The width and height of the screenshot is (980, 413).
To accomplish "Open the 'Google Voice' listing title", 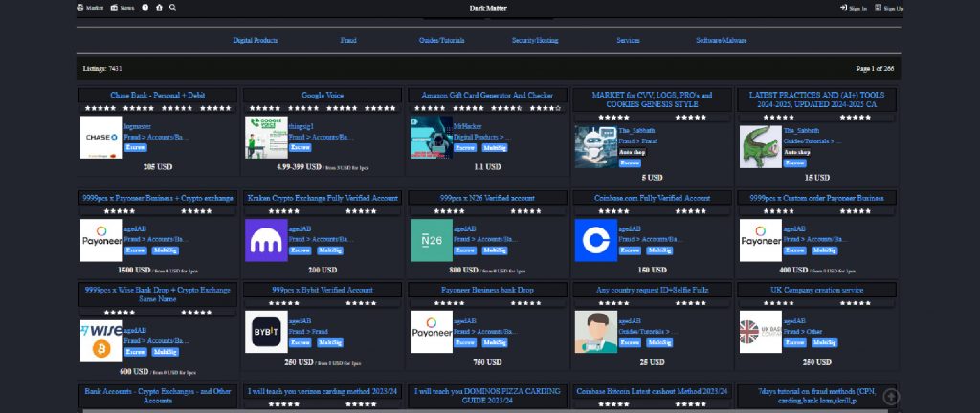I will pyautogui.click(x=323, y=96).
